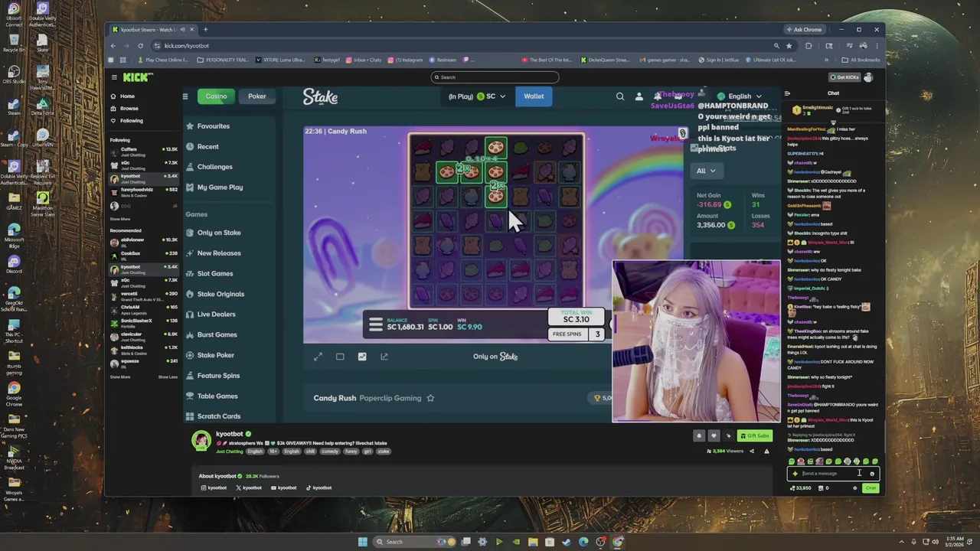The height and width of the screenshot is (551, 980).
Task: Expand Show More under Recommended
Action: click(x=120, y=377)
